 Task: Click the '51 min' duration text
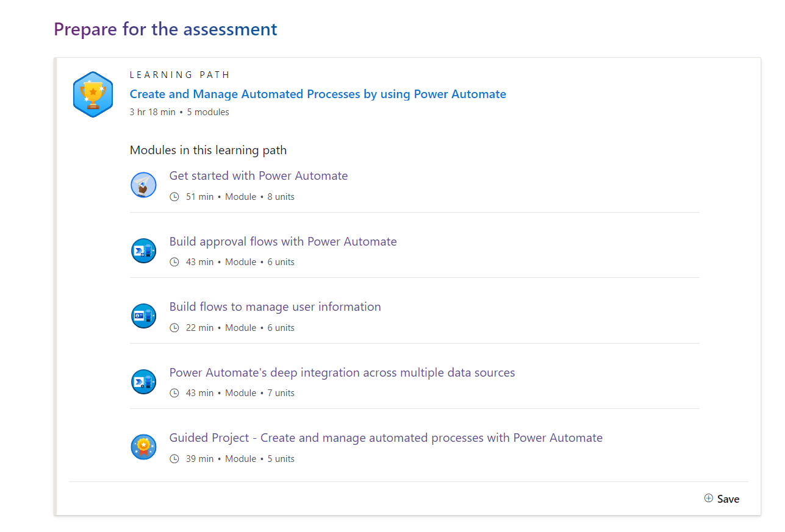(x=200, y=197)
